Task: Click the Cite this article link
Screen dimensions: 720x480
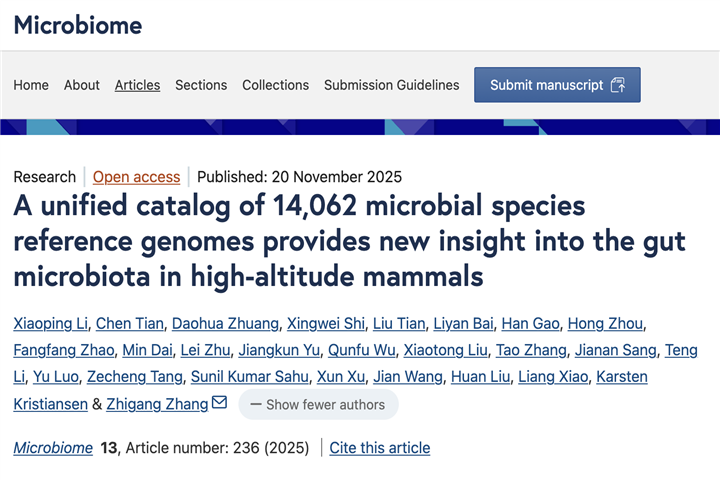Action: 380,447
